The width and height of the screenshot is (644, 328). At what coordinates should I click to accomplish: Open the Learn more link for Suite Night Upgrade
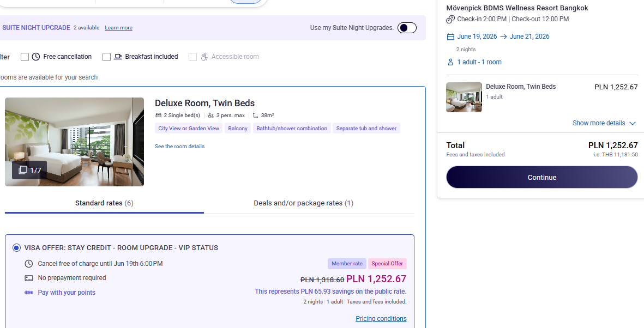coord(119,27)
